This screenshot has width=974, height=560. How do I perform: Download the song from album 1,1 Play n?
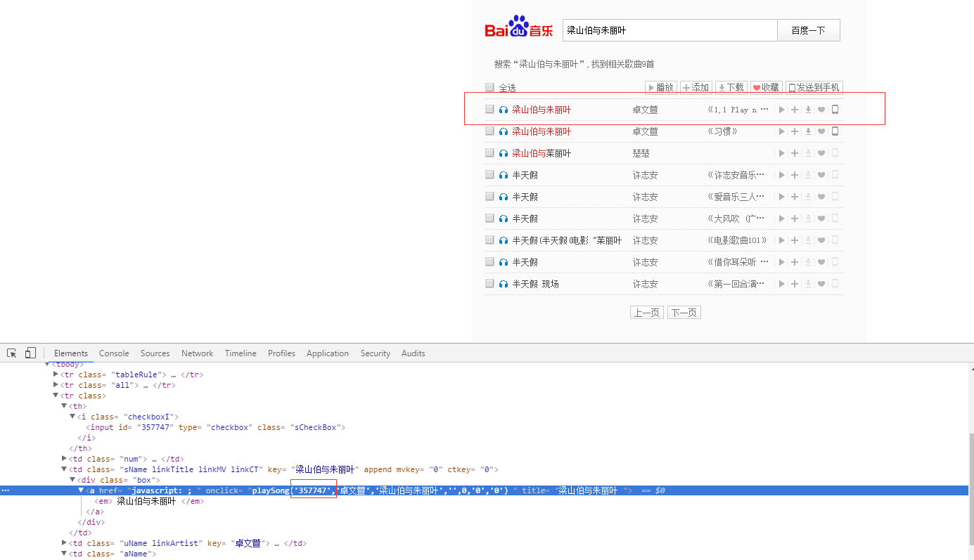coord(808,110)
